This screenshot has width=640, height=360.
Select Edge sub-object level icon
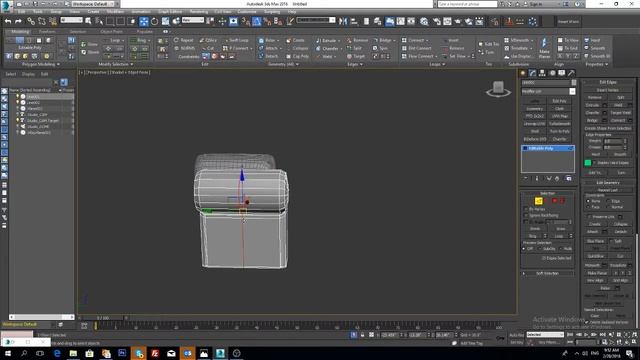click(538, 201)
